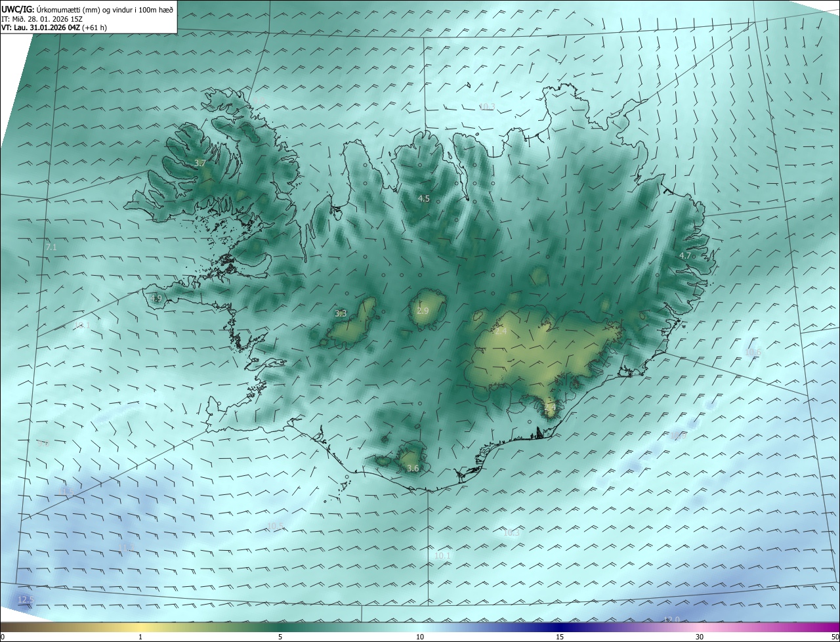Click the colorbar tick label 5
The height and width of the screenshot is (642, 840).
coord(280,637)
